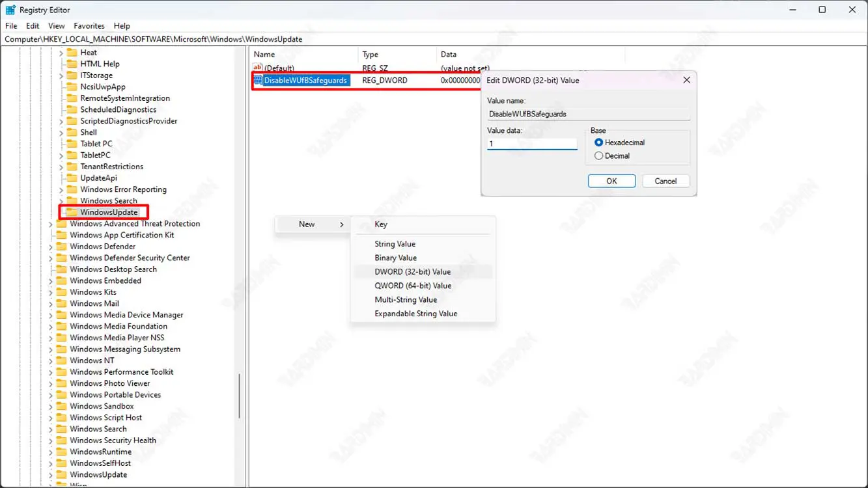The image size is (868, 488).
Task: Expand the Windows Media Player NSS key
Action: 51,338
